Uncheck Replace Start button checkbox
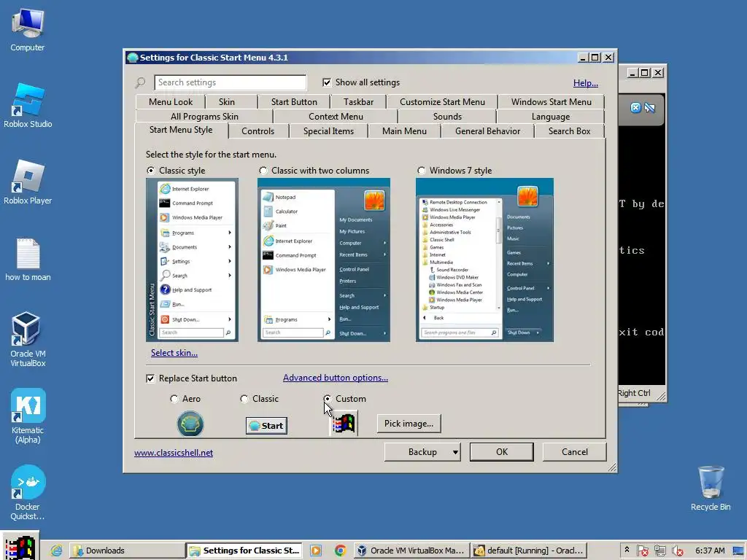747x560 pixels. coord(150,378)
